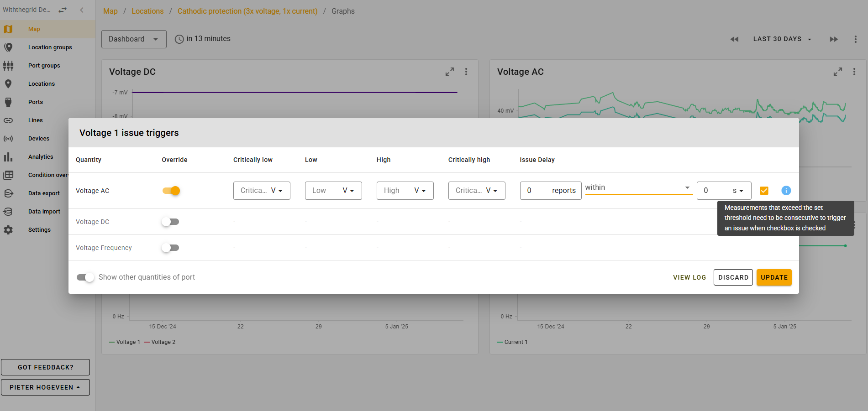The image size is (868, 411).
Task: Expand the Voltage DC graph to fullscreen
Action: tap(450, 72)
